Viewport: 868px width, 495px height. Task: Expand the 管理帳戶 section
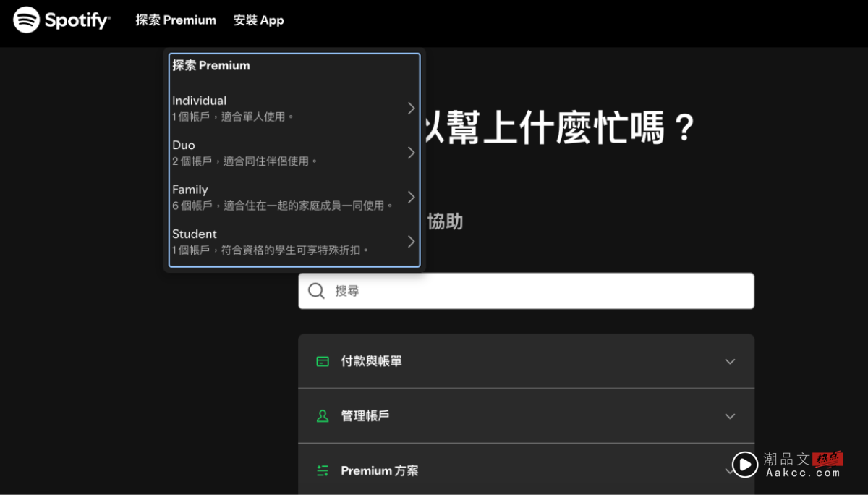730,415
